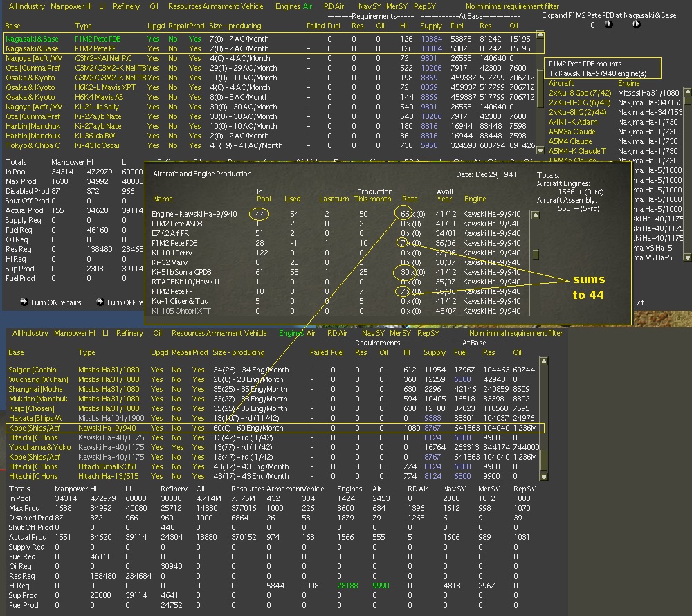Toggle Repair 'No' on the Ki-21-IIa Sally row
Image resolution: width=692 pixels, height=616 pixels.
172,107
